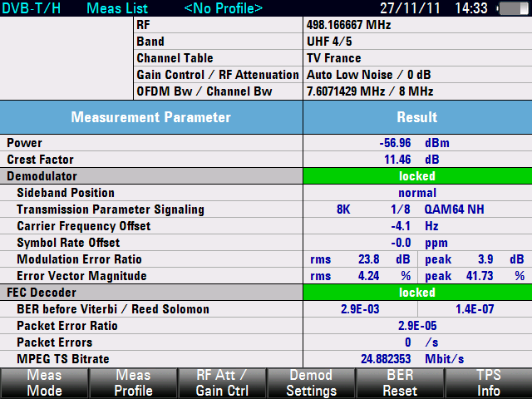Select the Crest Factor value 11.46 dB

coord(411,160)
